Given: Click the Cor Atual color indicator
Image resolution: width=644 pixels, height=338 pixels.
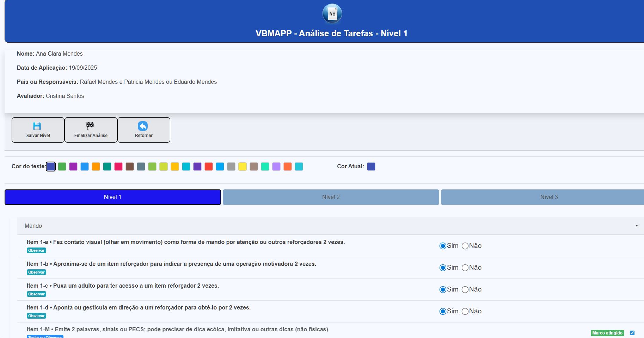Looking at the screenshot, I should [x=371, y=167].
